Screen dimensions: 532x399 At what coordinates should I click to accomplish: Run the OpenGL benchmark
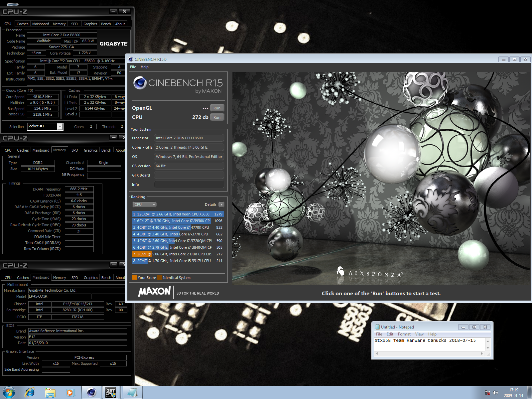point(217,108)
